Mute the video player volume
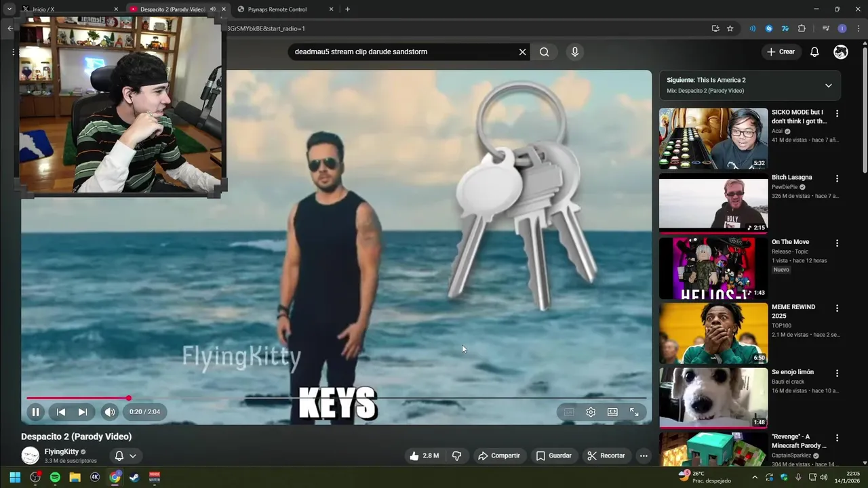 click(x=110, y=411)
